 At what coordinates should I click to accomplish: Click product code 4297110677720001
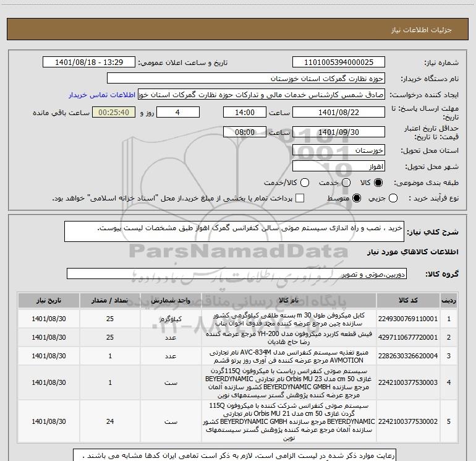tap(408, 337)
